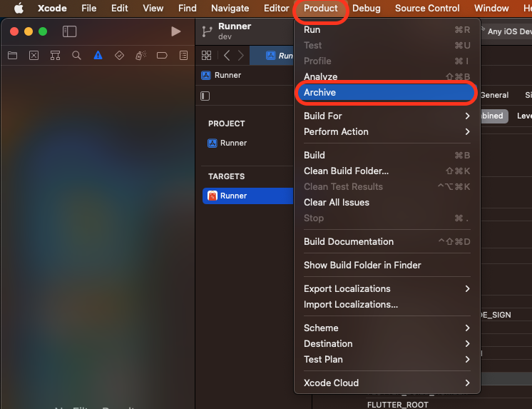Expand the Scheme submenu
The width and height of the screenshot is (532, 409).
(x=387, y=328)
